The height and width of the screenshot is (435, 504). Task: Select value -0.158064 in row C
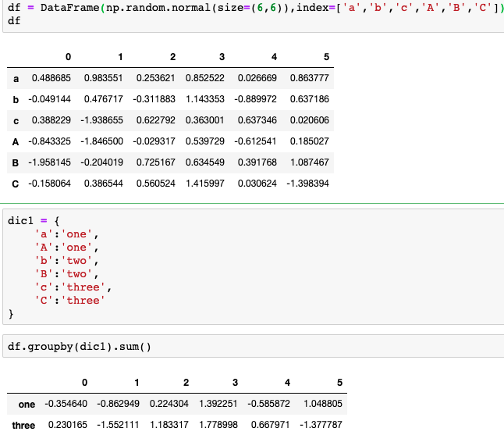pyautogui.click(x=49, y=184)
